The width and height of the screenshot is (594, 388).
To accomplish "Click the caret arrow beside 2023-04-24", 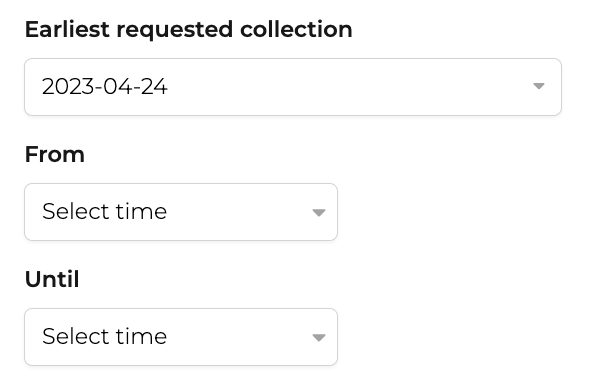I will 538,86.
